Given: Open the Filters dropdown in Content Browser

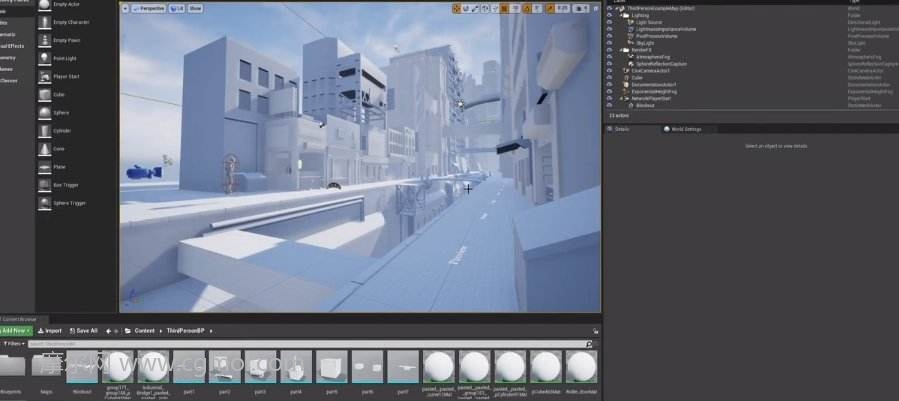Looking at the screenshot, I should click(13, 344).
